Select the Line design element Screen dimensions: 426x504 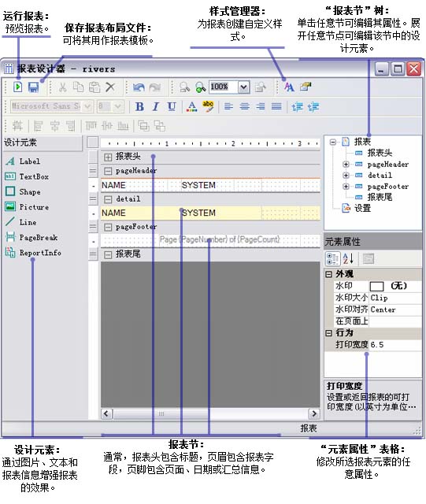[x=21, y=222]
